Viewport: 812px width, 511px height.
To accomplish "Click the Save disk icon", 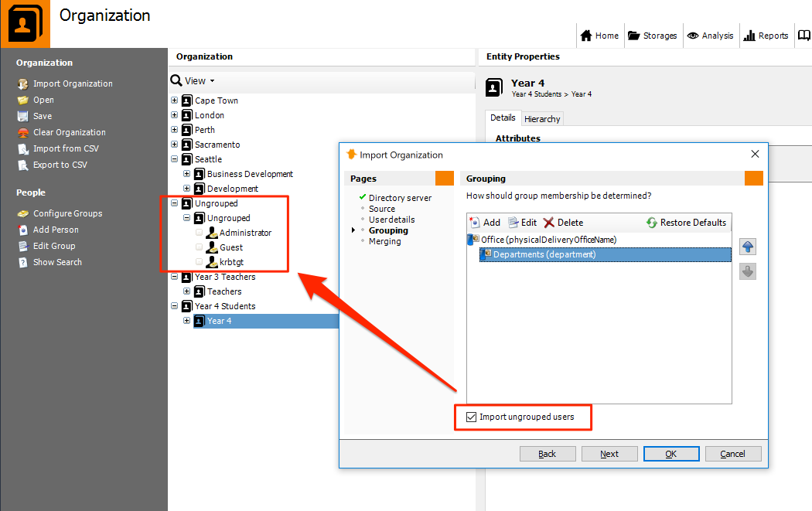I will point(22,116).
